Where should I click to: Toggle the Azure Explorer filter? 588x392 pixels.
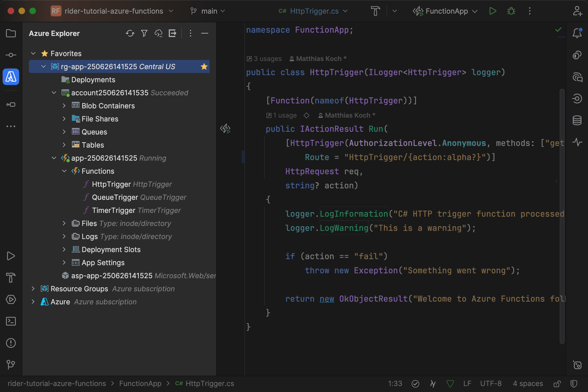tap(144, 33)
